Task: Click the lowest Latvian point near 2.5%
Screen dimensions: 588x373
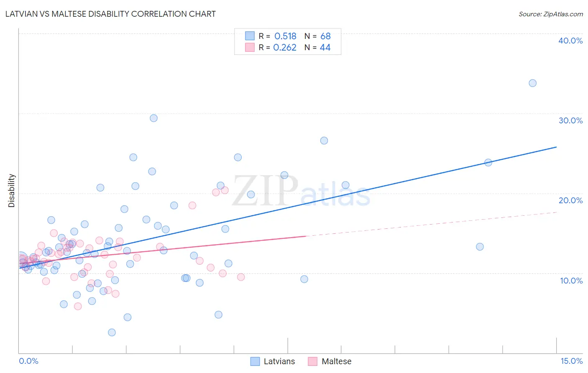Action: [x=112, y=332]
